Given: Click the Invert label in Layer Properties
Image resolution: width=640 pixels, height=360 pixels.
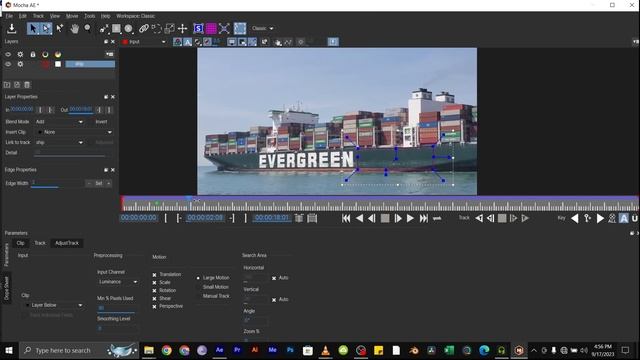Looking at the screenshot, I should [x=101, y=122].
